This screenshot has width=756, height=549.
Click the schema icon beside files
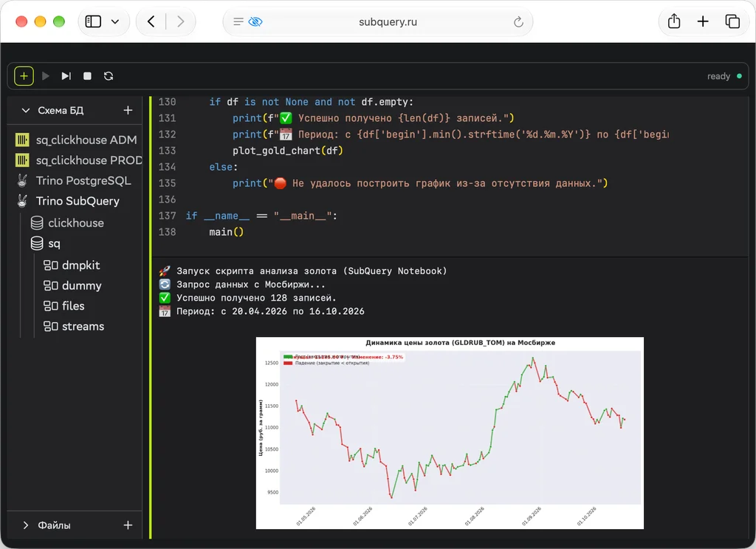click(x=51, y=306)
